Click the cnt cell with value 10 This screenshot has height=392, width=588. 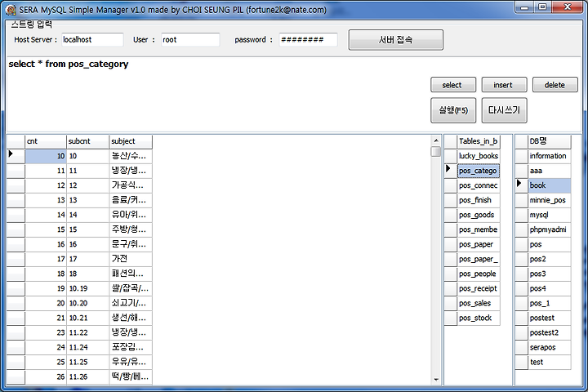(x=46, y=156)
